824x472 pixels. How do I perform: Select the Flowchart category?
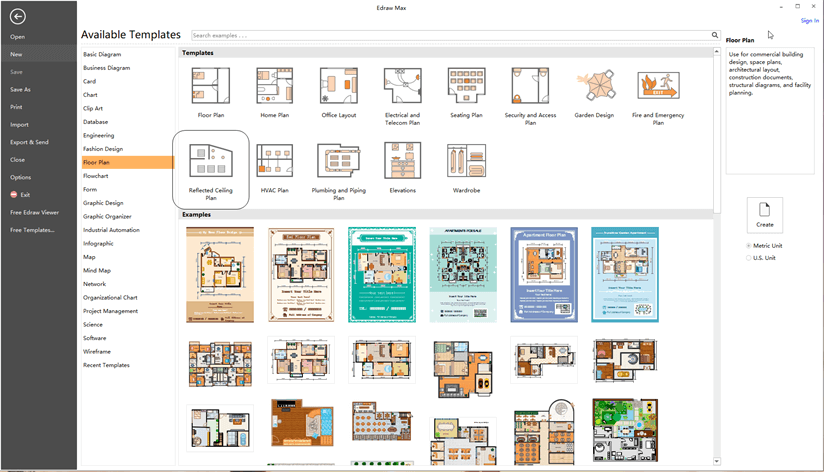click(x=95, y=176)
